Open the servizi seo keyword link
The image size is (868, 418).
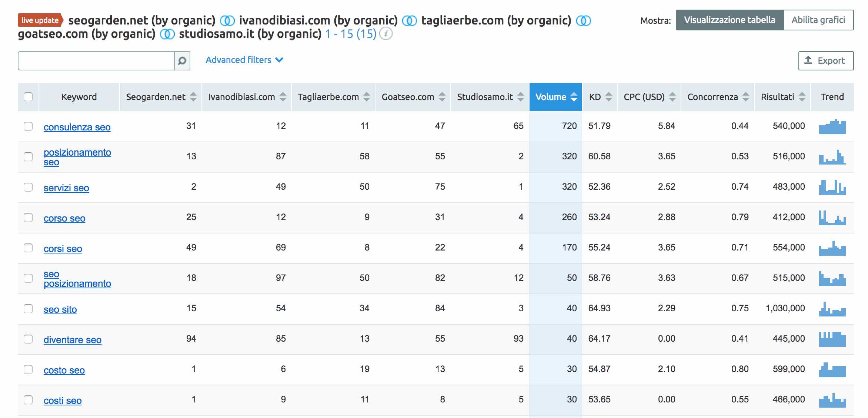point(66,188)
